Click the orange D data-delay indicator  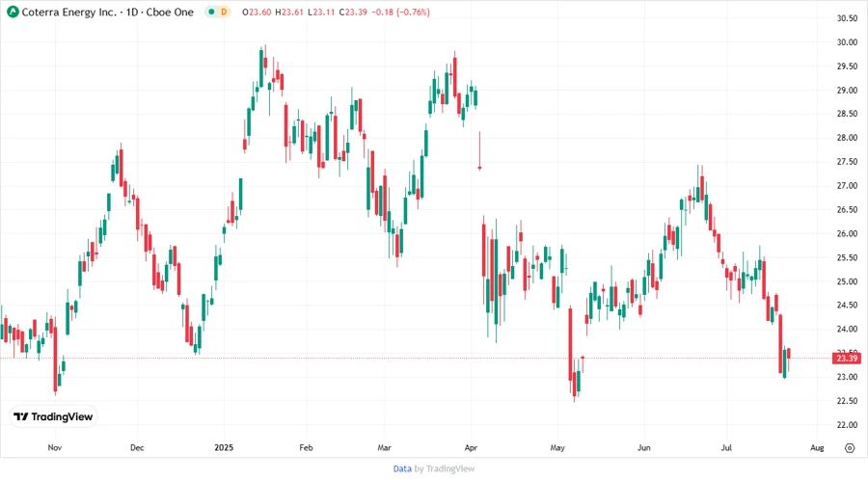coord(224,12)
